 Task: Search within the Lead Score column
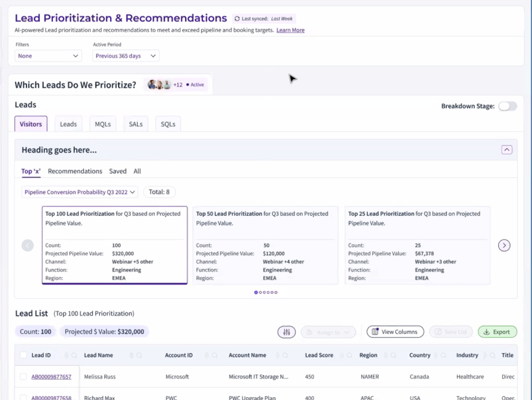[349, 355]
